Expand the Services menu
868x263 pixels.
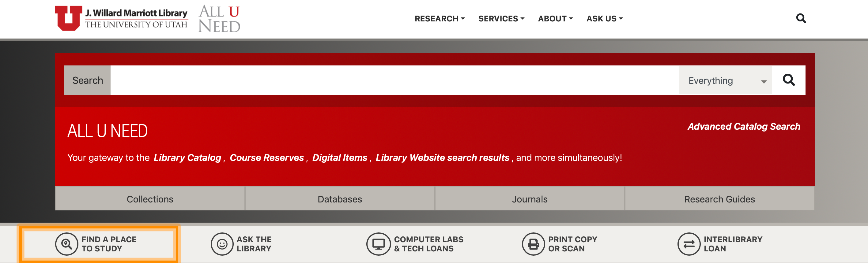501,18
